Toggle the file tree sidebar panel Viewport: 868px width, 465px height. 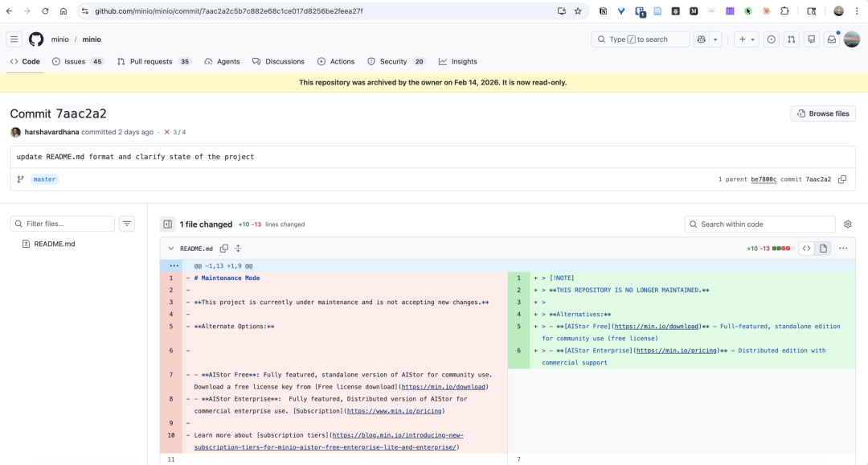pyautogui.click(x=167, y=224)
